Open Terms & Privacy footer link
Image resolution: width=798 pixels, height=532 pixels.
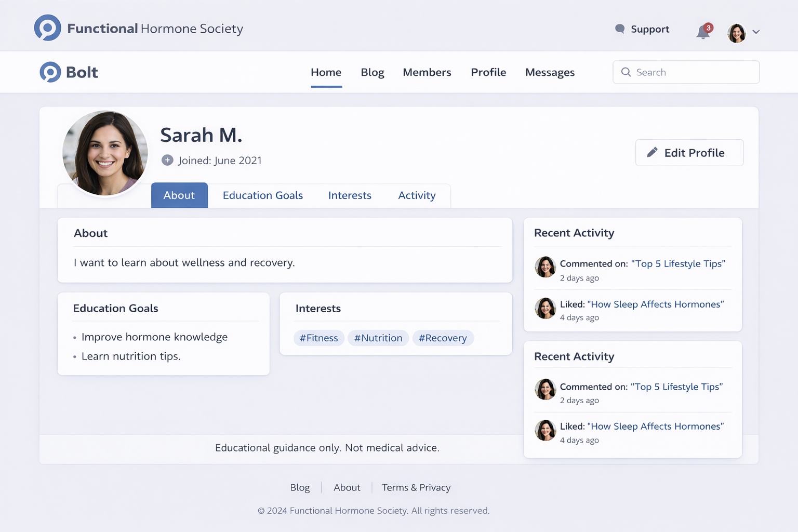point(416,487)
